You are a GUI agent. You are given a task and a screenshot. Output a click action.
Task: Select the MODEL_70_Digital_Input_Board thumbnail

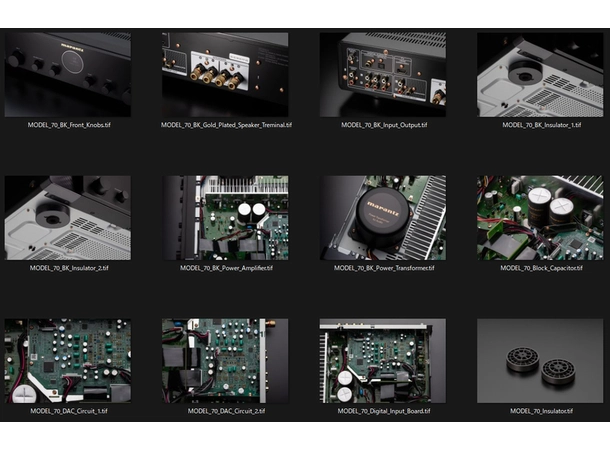pos(383,361)
